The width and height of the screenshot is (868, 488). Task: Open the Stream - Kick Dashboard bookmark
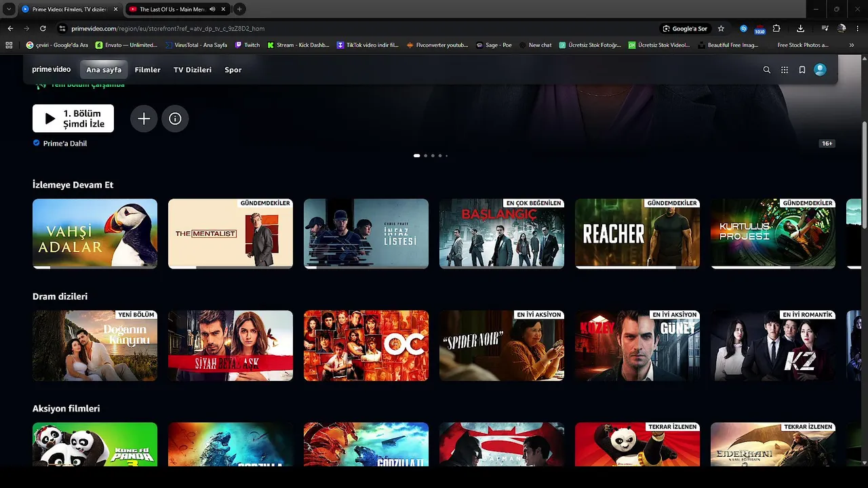(298, 45)
